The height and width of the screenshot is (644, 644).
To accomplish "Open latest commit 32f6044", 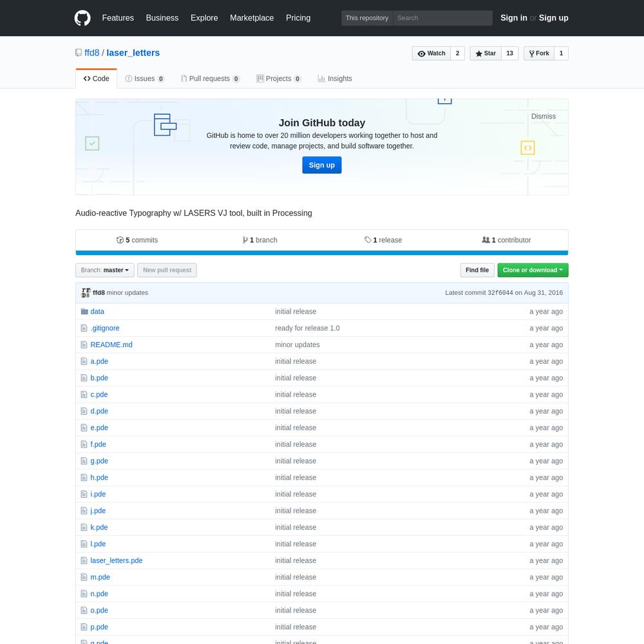I will click(500, 293).
